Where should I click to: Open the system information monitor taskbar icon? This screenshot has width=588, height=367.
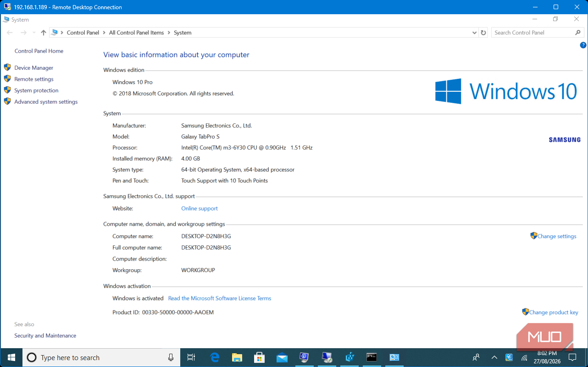304,357
